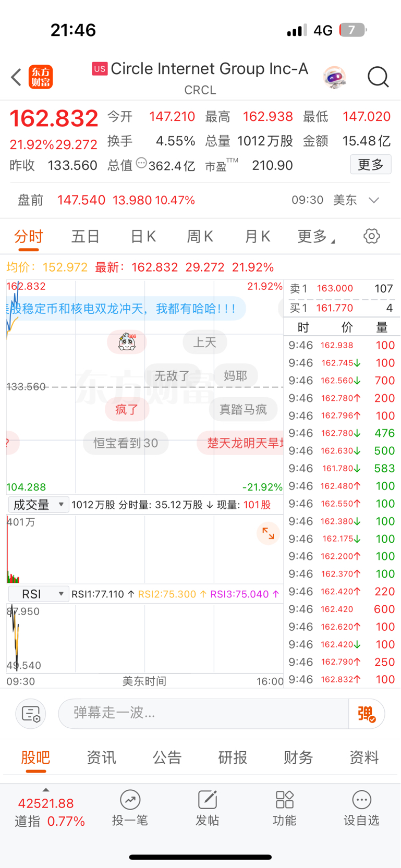401x868 pixels.
Task: Tap the trade row priced 161.780
Action: point(342,468)
